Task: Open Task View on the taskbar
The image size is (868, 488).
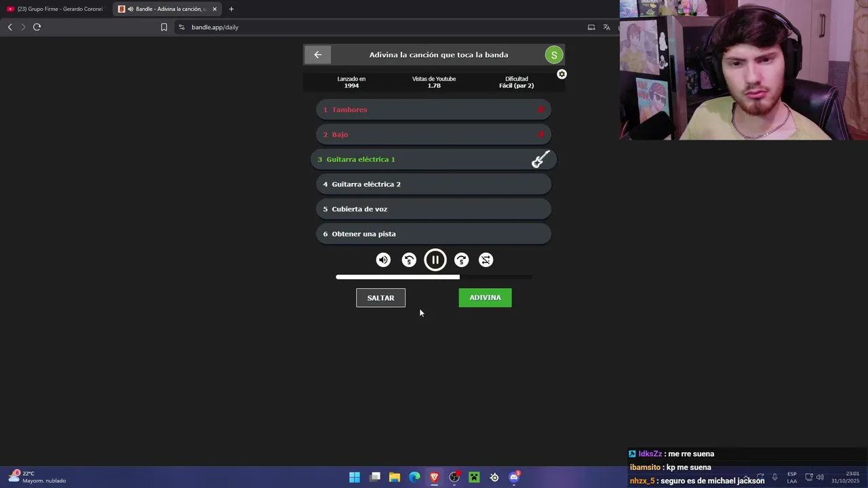Action: [x=375, y=477]
